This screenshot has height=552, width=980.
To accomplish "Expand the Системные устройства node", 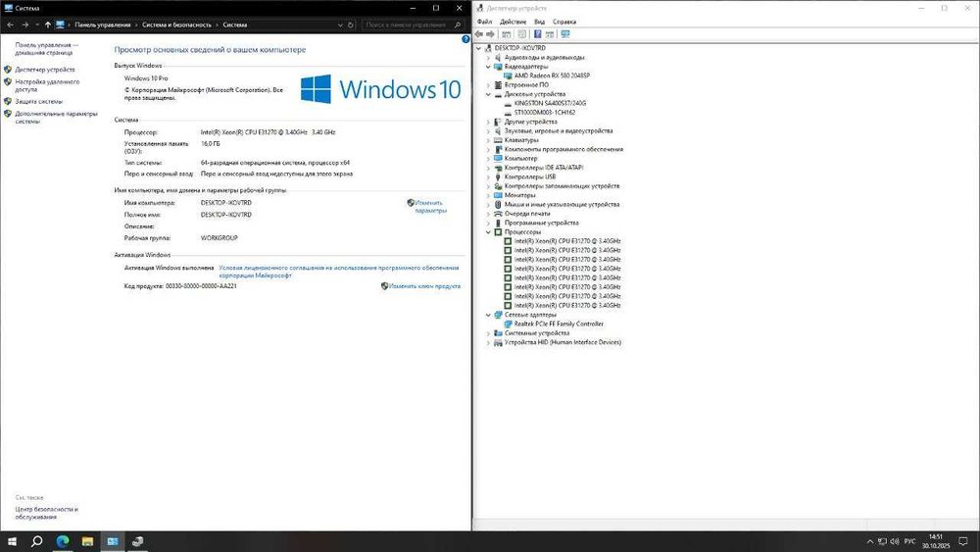I will [x=489, y=333].
